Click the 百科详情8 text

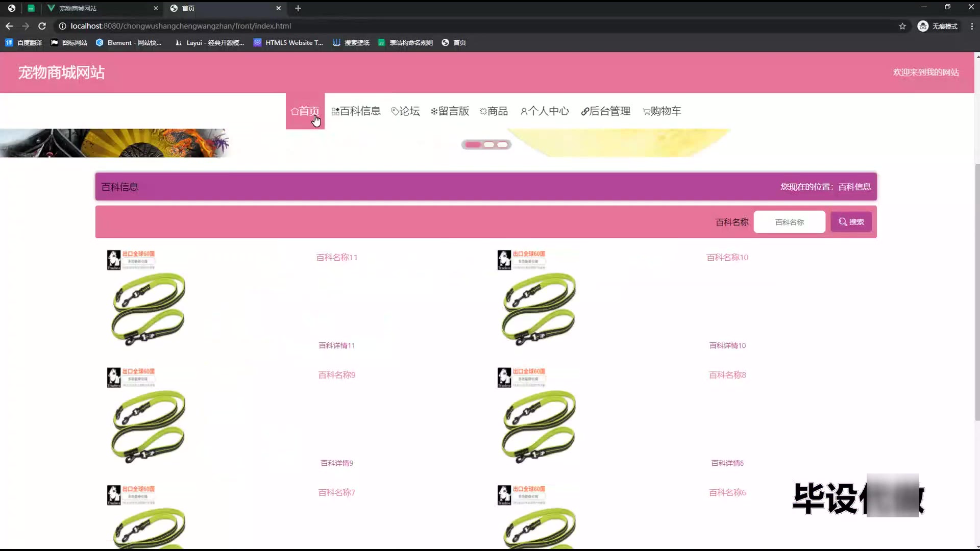coord(727,463)
